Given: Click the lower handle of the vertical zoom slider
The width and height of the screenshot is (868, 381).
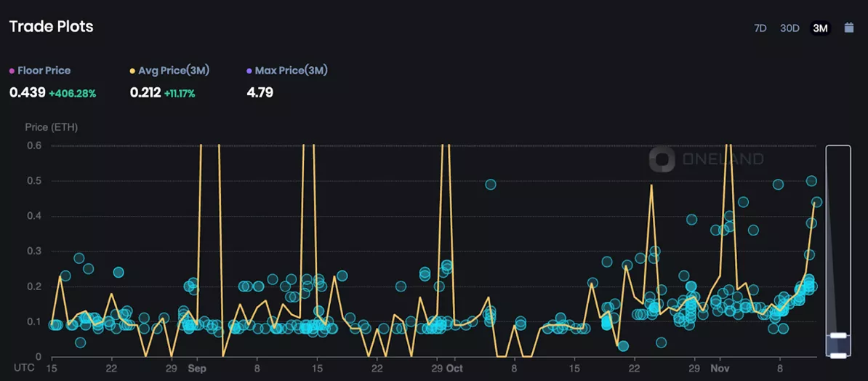Looking at the screenshot, I should tap(838, 356).
